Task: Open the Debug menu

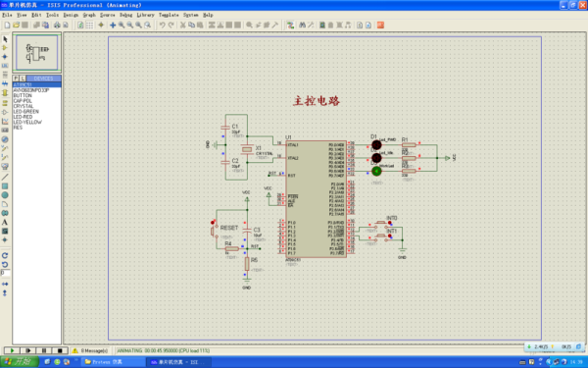Action: point(126,15)
